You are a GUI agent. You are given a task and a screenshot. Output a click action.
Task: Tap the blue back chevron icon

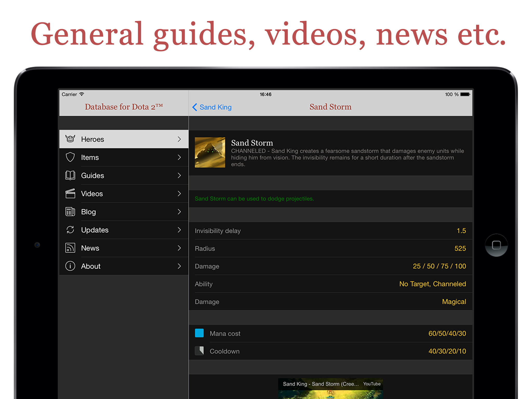pos(195,107)
